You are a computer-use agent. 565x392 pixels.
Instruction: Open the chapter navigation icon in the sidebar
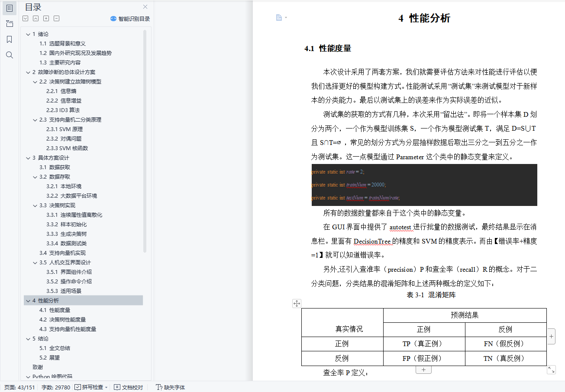coord(9,23)
